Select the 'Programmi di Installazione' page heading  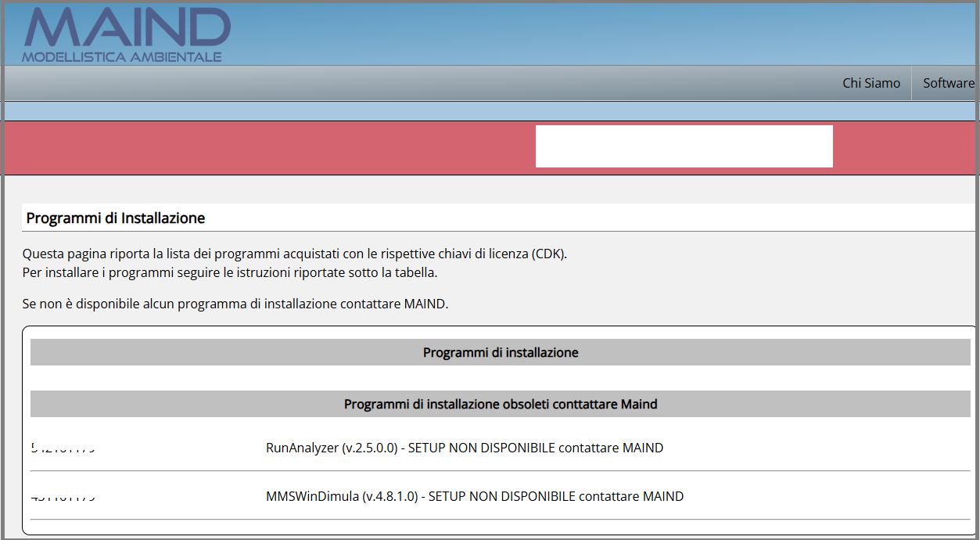pos(116,218)
